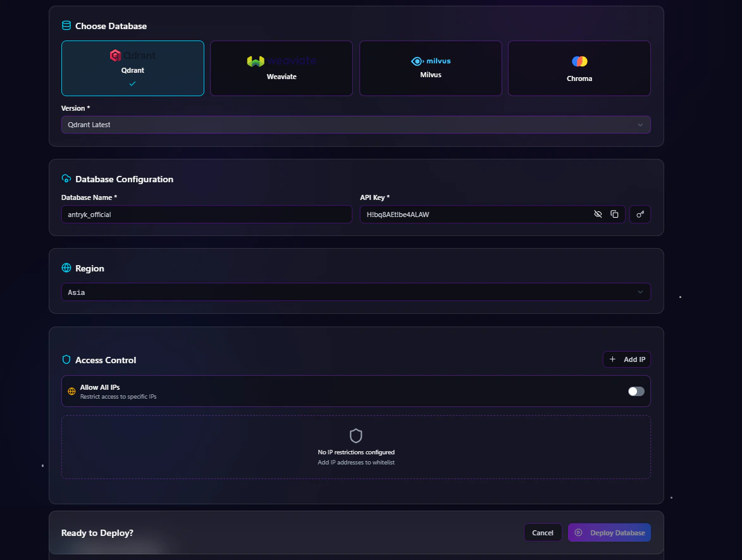Toggle the Allow All IPs switch
The width and height of the screenshot is (742, 560).
pos(636,391)
